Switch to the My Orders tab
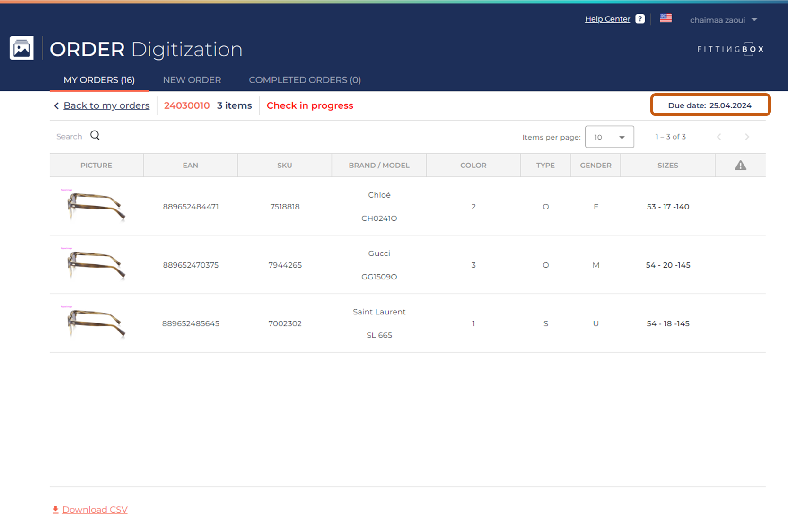The width and height of the screenshot is (788, 532). click(x=99, y=80)
